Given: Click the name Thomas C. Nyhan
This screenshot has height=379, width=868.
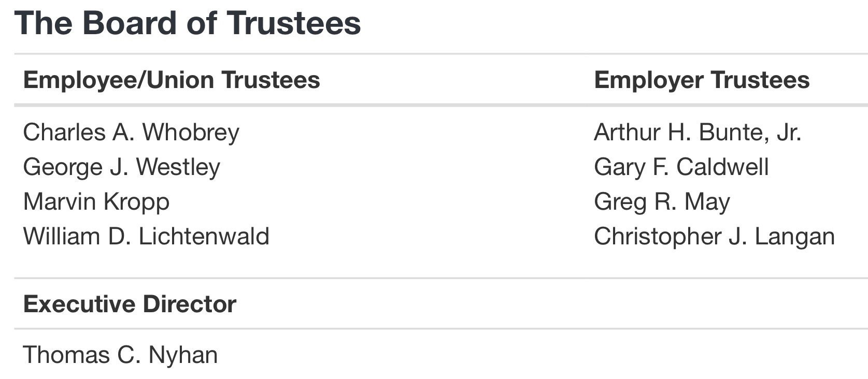Looking at the screenshot, I should point(120,355).
